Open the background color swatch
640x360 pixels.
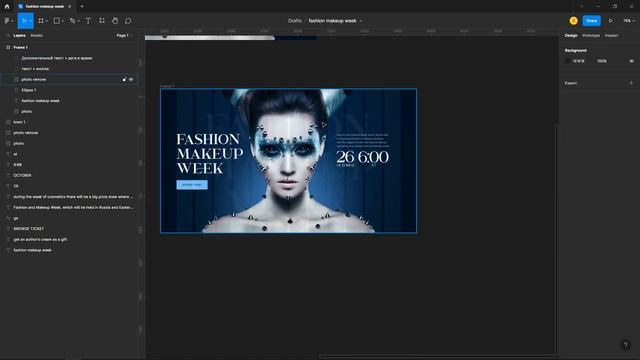point(568,61)
